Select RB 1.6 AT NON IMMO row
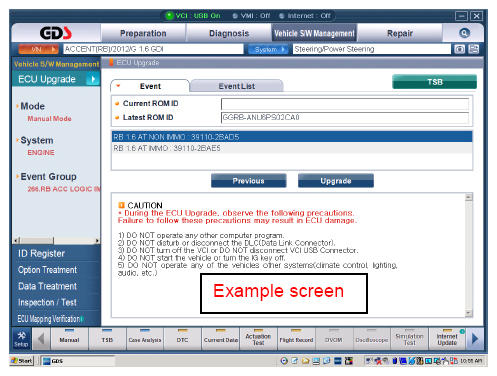 (292, 137)
